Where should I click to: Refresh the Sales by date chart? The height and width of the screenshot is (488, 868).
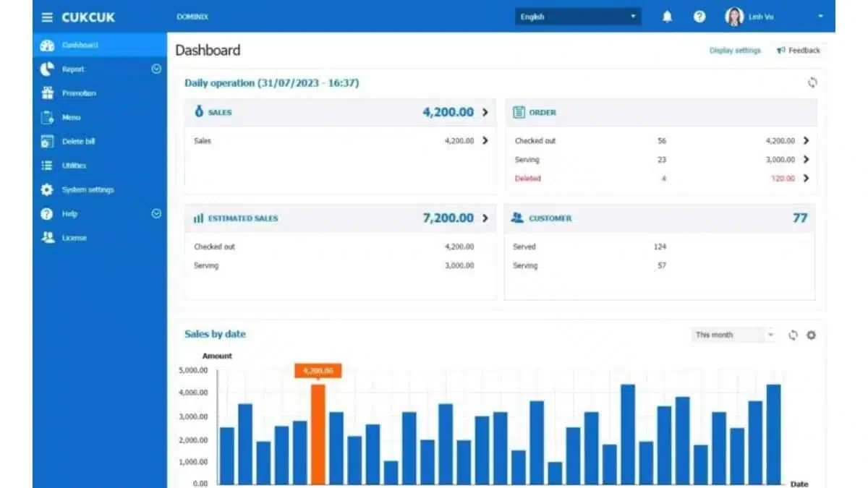[793, 335]
